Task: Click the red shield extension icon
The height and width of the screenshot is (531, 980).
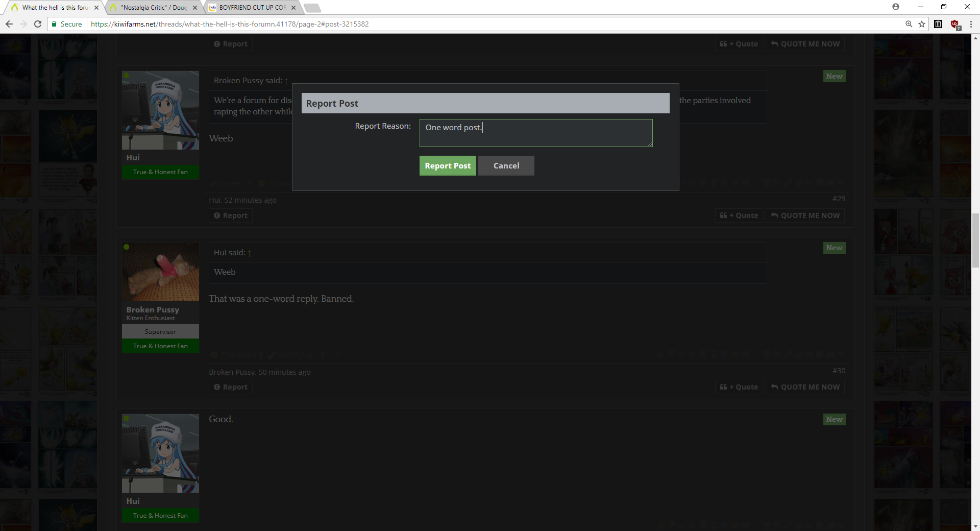Action: point(955,24)
